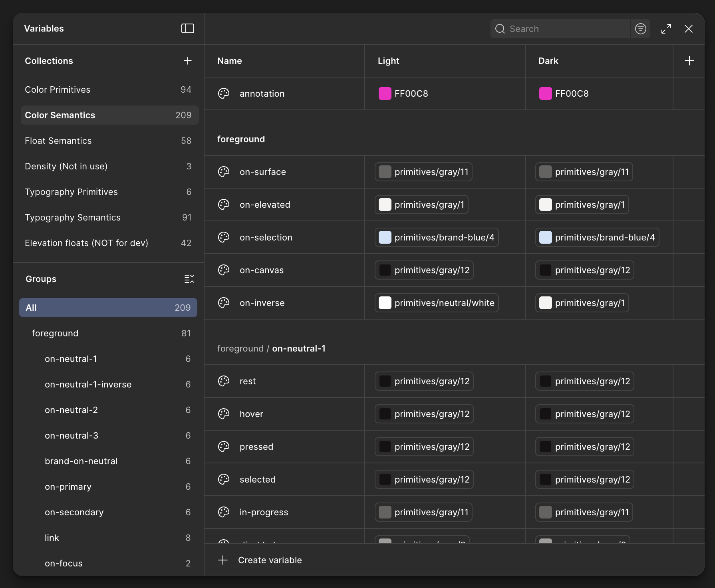Click the on-surface variable name
Image resolution: width=715 pixels, height=588 pixels.
[x=263, y=172]
